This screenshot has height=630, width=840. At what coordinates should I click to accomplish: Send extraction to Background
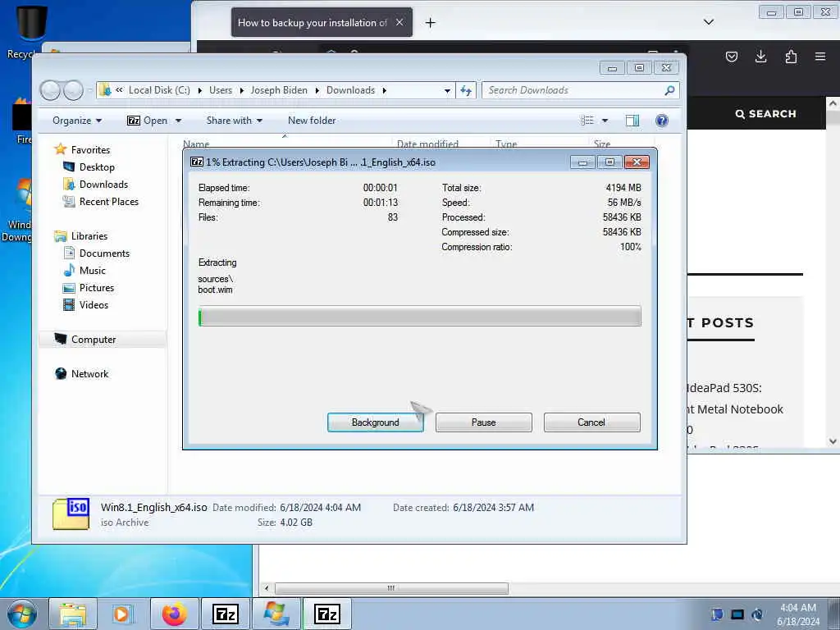(x=375, y=422)
